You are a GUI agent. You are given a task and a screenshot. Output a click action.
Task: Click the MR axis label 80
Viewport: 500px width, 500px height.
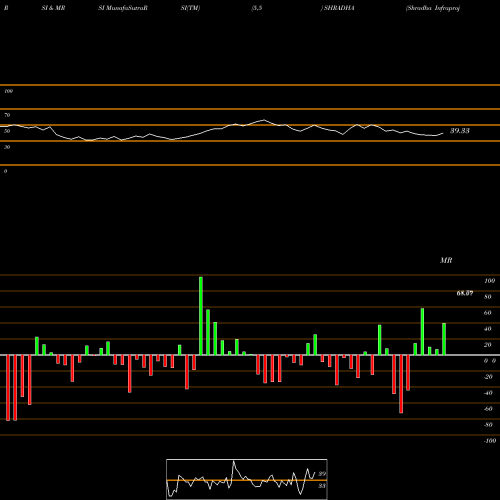(488, 297)
